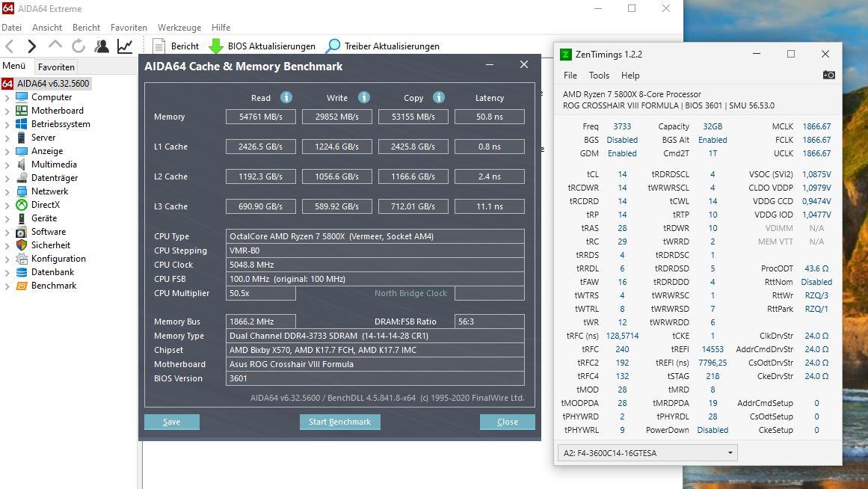Click the Sicherheit shield icon in the tree

click(x=22, y=244)
